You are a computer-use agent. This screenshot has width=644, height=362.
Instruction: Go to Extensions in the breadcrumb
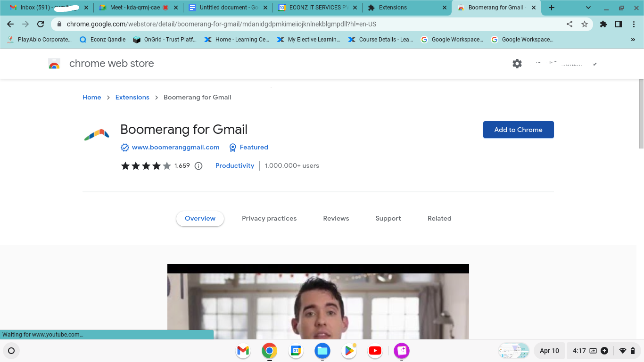point(132,97)
